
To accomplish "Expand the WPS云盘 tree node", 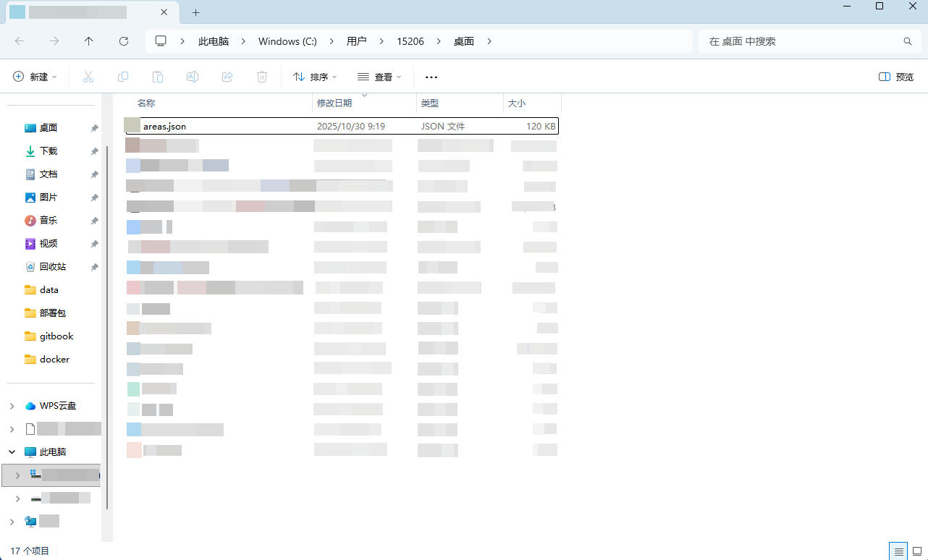I will (x=12, y=406).
